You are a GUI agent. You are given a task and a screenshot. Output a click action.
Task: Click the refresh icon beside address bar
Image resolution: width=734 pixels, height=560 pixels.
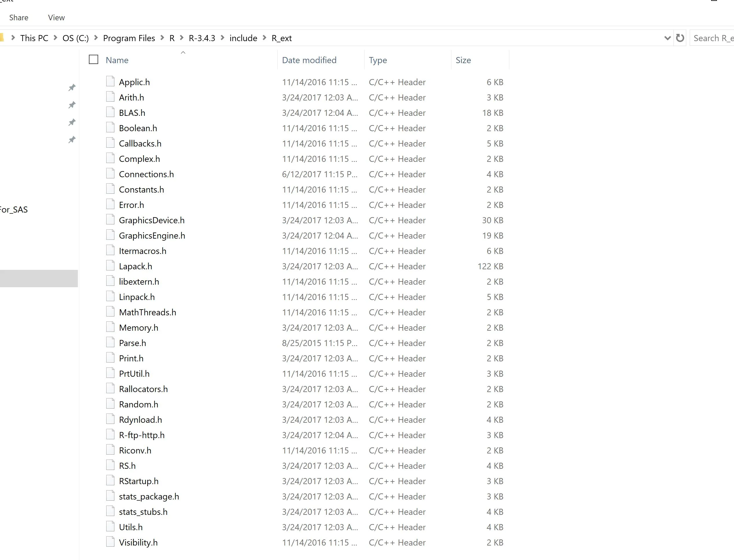tap(680, 38)
